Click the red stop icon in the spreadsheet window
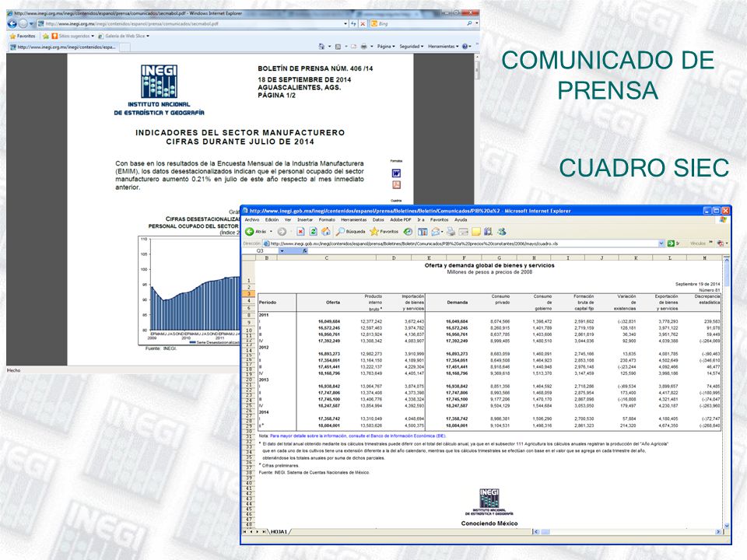 point(300,232)
